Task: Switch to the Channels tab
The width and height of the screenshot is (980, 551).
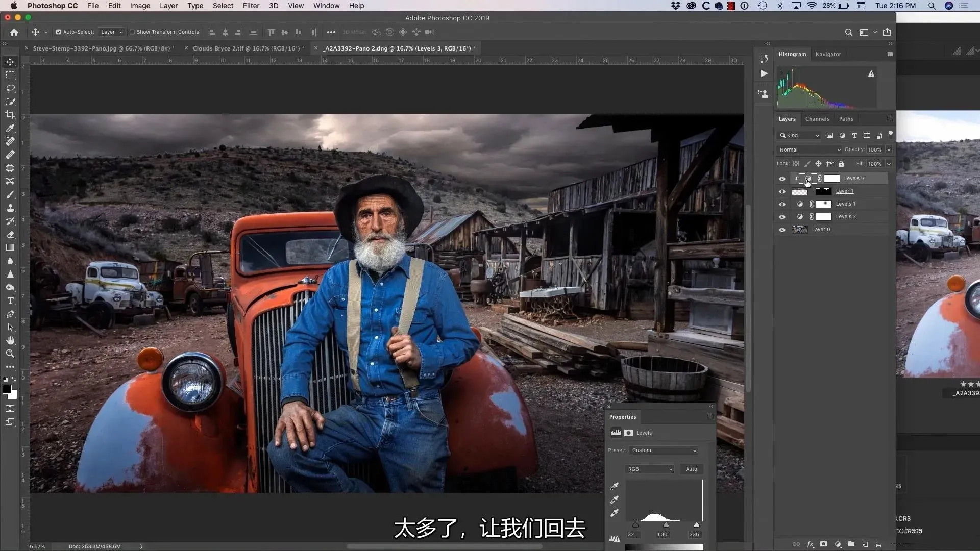Action: tap(817, 119)
